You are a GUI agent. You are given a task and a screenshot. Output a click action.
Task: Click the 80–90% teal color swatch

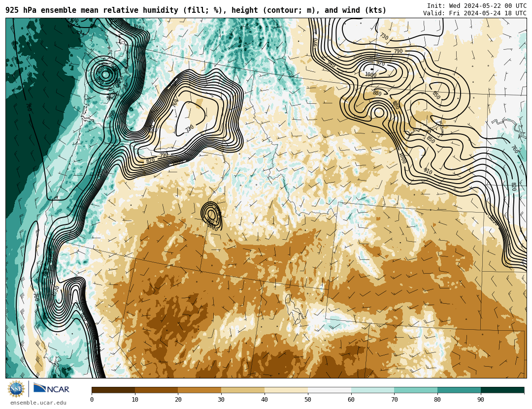pos(460,390)
